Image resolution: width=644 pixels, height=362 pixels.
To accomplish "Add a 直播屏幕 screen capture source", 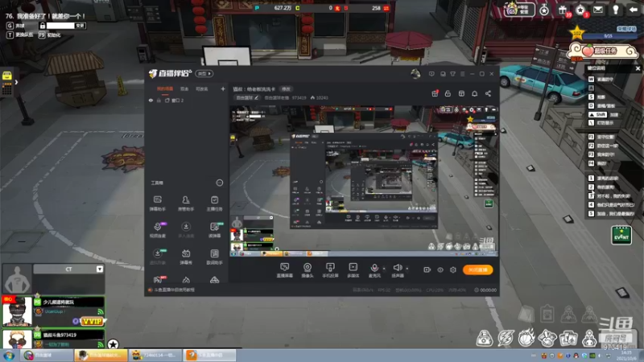I will [285, 270].
